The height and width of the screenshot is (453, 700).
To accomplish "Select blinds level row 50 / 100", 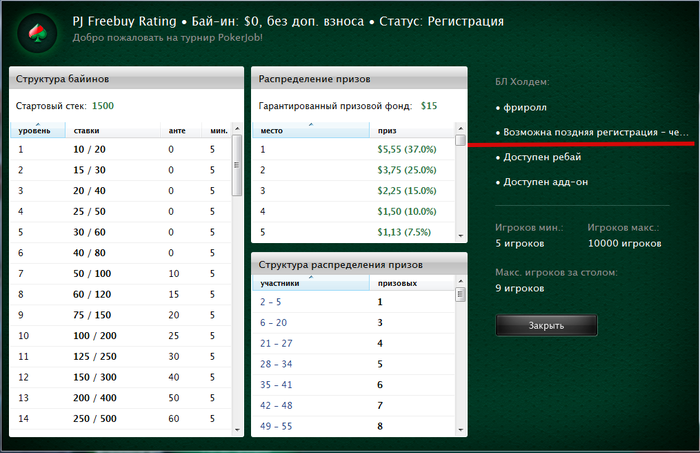I will [121, 274].
